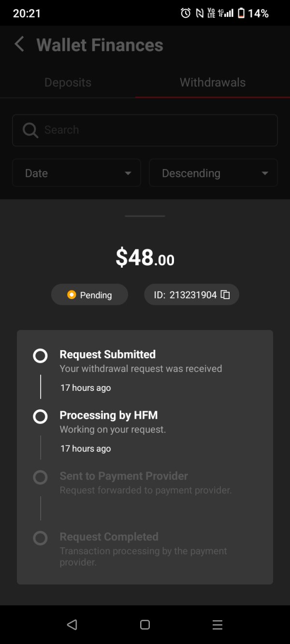
Task: Open the Descending order dropdown
Action: pos(213,173)
